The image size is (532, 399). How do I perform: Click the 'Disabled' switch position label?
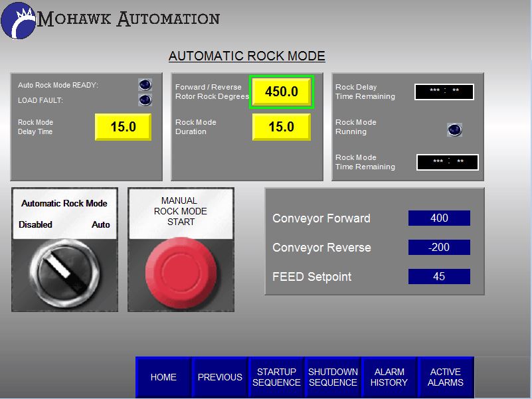(x=35, y=224)
